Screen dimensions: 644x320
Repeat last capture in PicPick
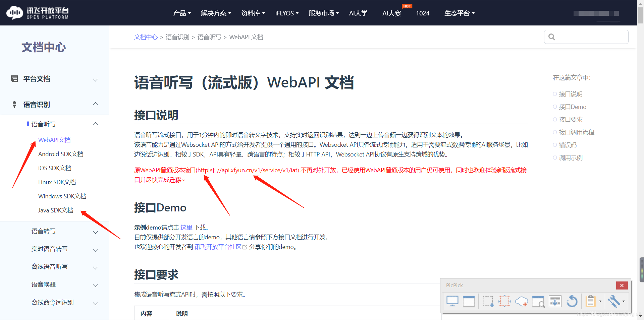point(572,301)
